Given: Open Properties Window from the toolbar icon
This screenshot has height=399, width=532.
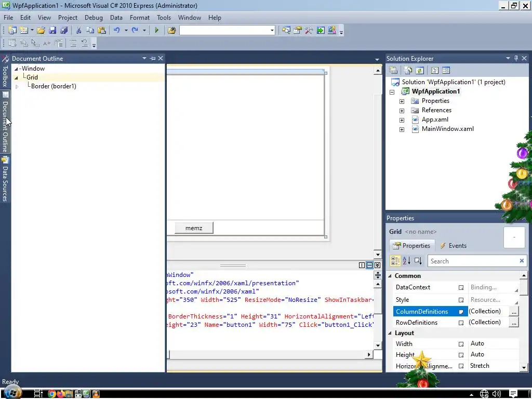Looking at the screenshot, I should 298,31.
